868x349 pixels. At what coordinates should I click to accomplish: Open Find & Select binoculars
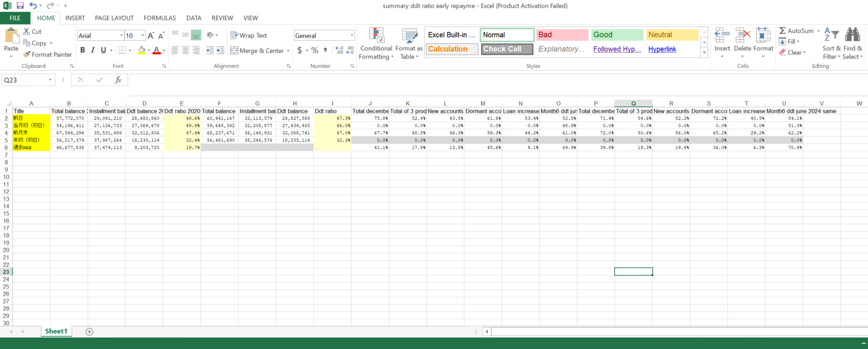point(852,43)
